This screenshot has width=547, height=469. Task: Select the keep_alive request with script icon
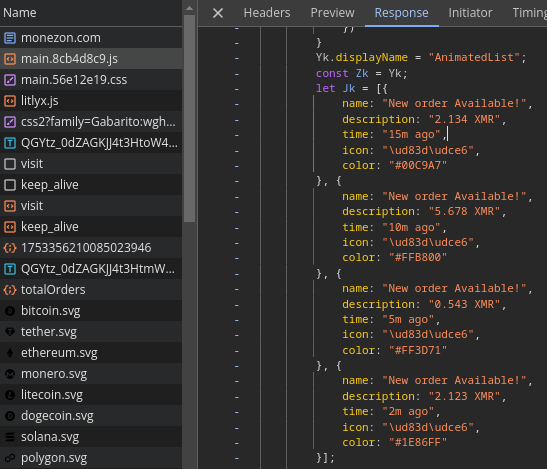91,227
